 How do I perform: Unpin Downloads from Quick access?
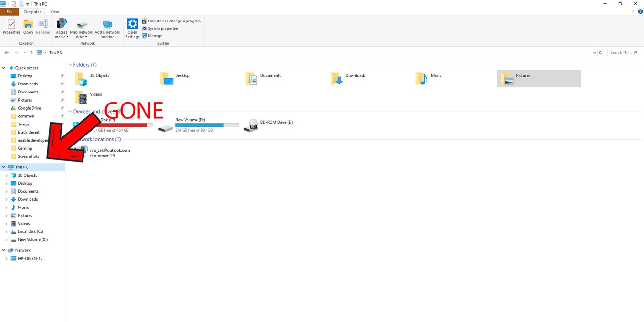point(62,83)
